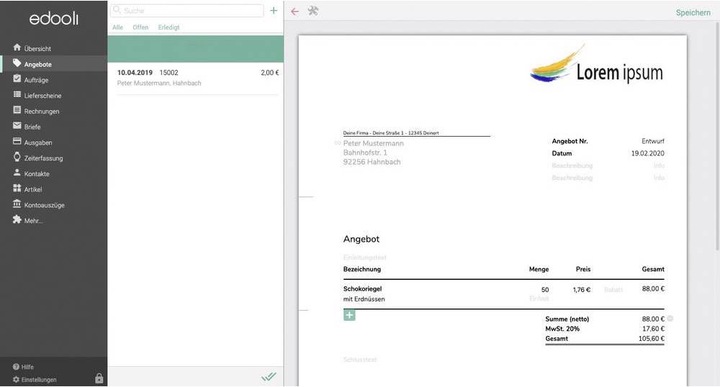720x387 pixels.
Task: Click the first Beschreibung placeholder field
Action: pyautogui.click(x=572, y=166)
